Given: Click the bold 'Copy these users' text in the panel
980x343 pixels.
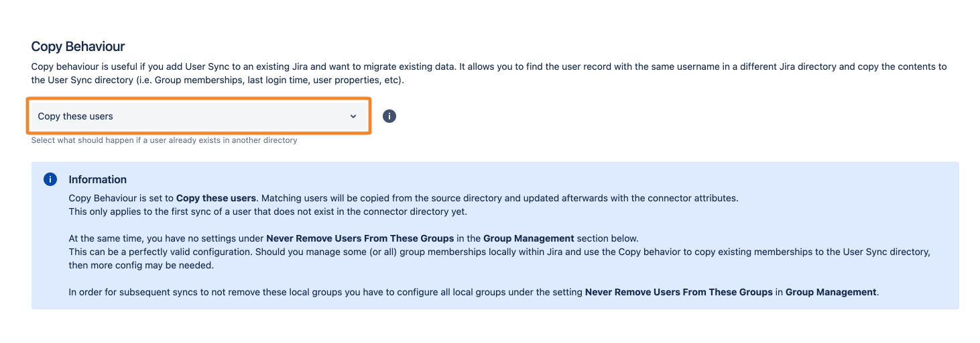Looking at the screenshot, I should tap(216, 199).
